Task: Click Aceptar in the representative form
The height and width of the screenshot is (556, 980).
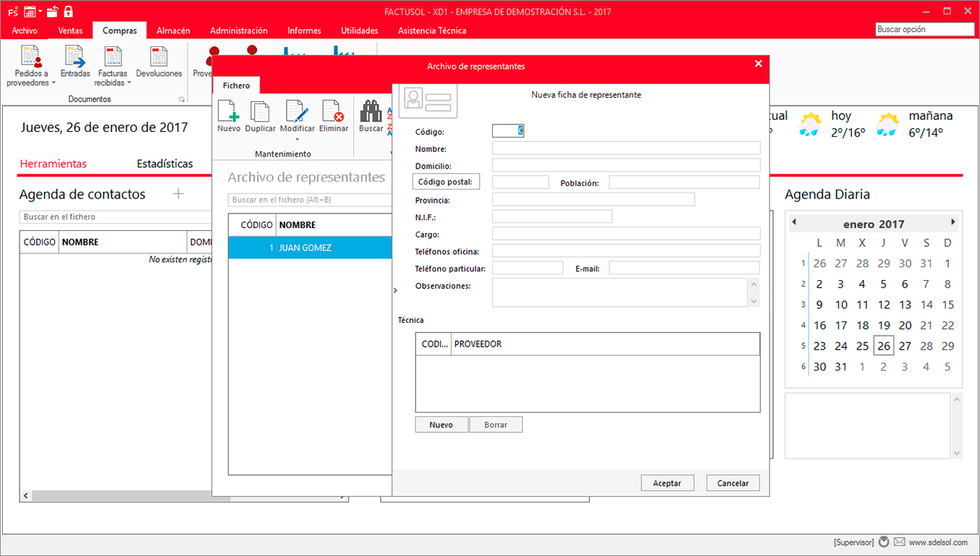Action: pos(667,483)
